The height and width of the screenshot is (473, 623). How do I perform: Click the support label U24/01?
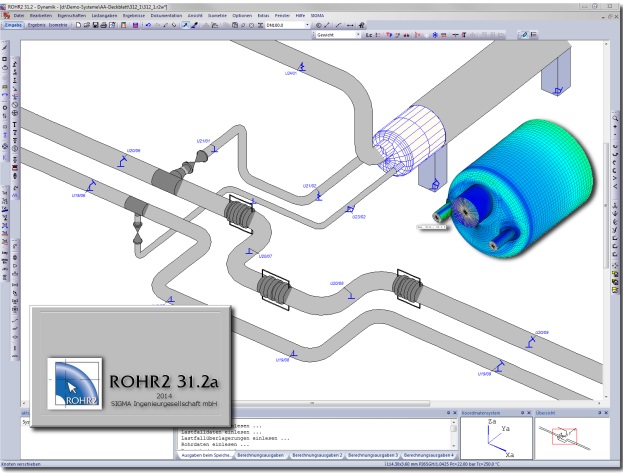click(x=291, y=73)
